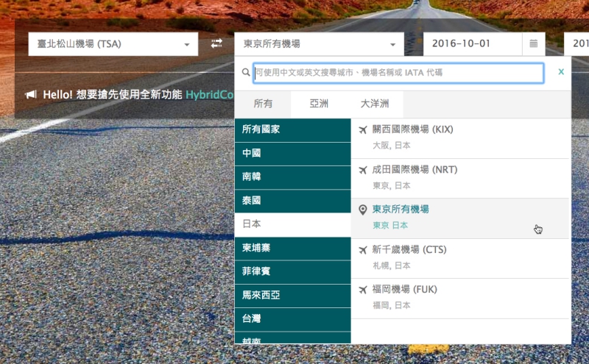This screenshot has height=364, width=589.
Task: Choose 日本 in the country list
Action: click(292, 225)
